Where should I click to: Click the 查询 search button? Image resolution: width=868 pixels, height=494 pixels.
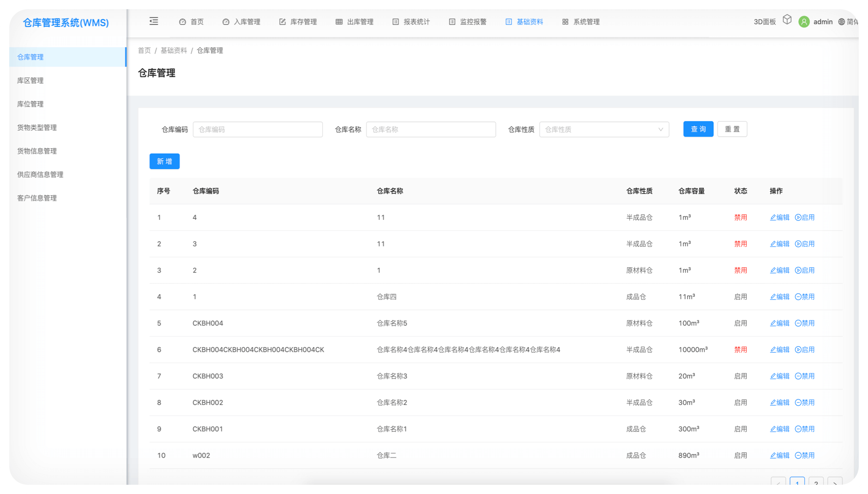pyautogui.click(x=698, y=129)
